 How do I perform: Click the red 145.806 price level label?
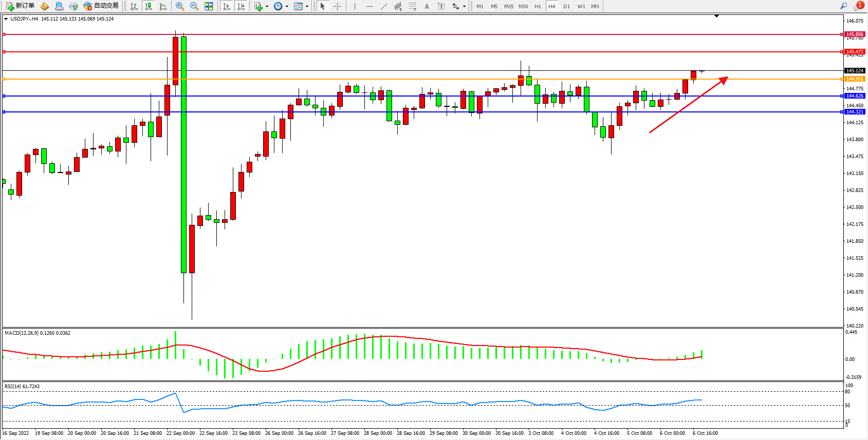pyautogui.click(x=855, y=34)
